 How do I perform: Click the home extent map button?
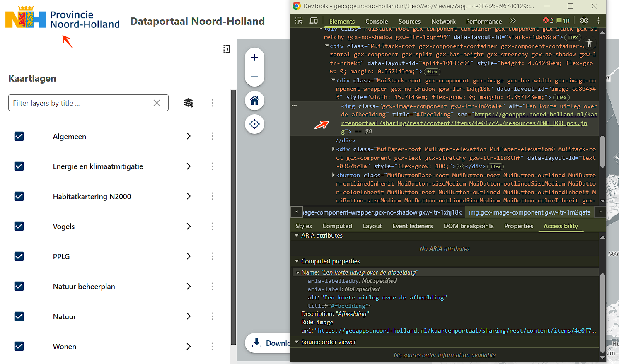coord(254,101)
